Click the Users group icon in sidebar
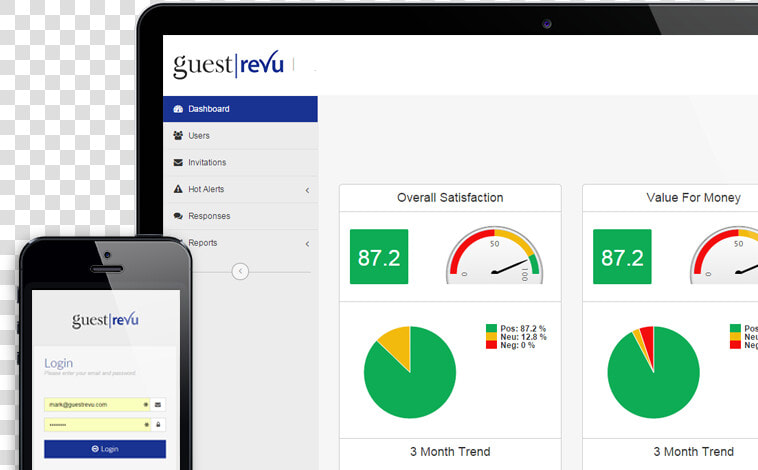Image resolution: width=758 pixels, height=470 pixels. click(178, 135)
